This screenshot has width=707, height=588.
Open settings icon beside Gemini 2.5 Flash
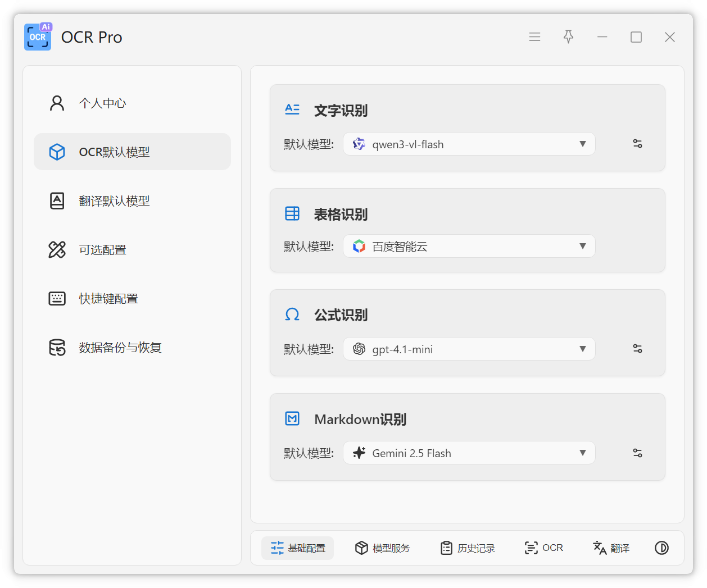pos(637,453)
